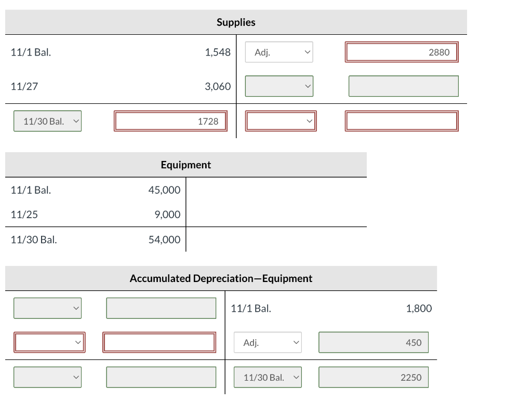Click the red-outlined blank field at Supplies bottom right
Screen dimensions: 532x402
[x=401, y=120]
